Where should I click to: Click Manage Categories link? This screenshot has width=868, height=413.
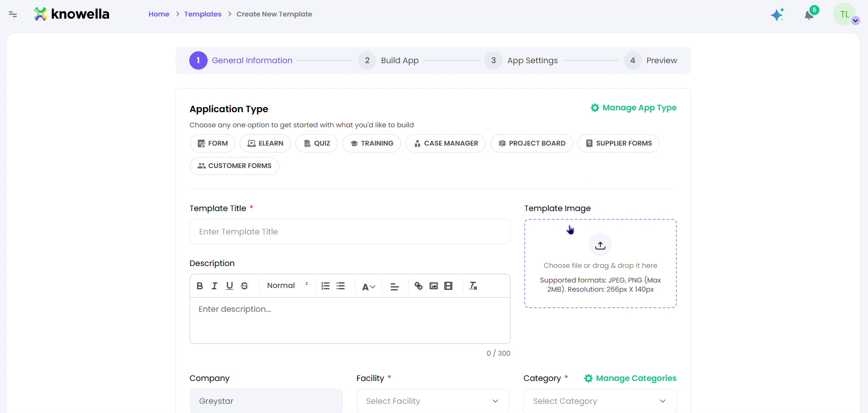coord(630,378)
